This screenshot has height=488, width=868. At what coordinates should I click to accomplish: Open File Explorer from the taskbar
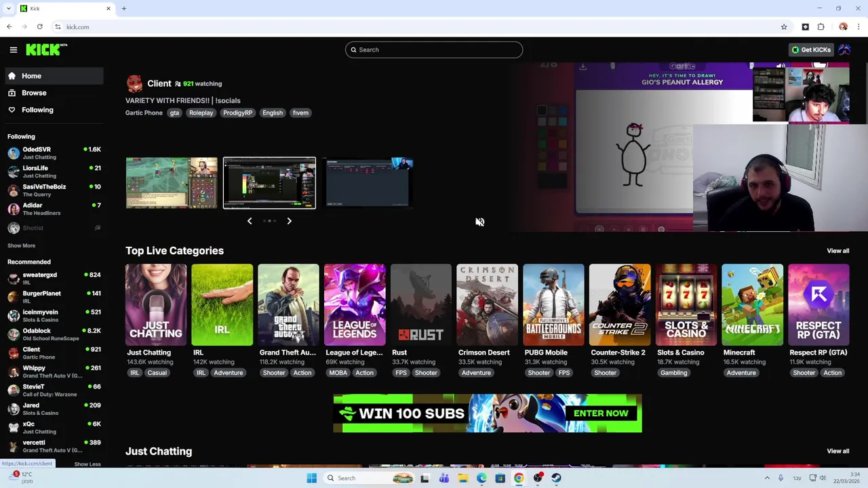click(x=462, y=478)
